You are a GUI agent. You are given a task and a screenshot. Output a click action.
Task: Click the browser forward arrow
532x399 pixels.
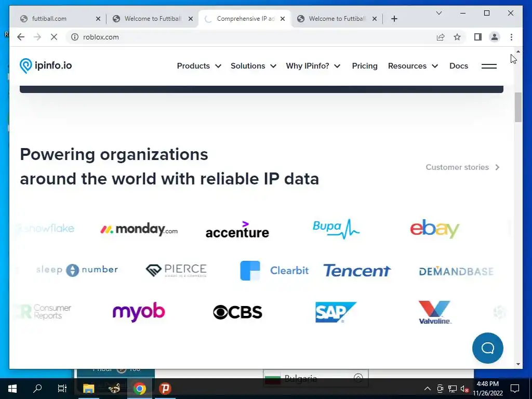[37, 37]
